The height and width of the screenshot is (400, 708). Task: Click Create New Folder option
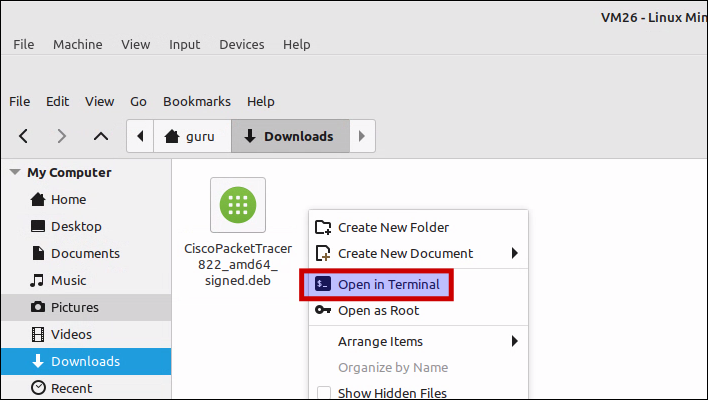tap(393, 227)
